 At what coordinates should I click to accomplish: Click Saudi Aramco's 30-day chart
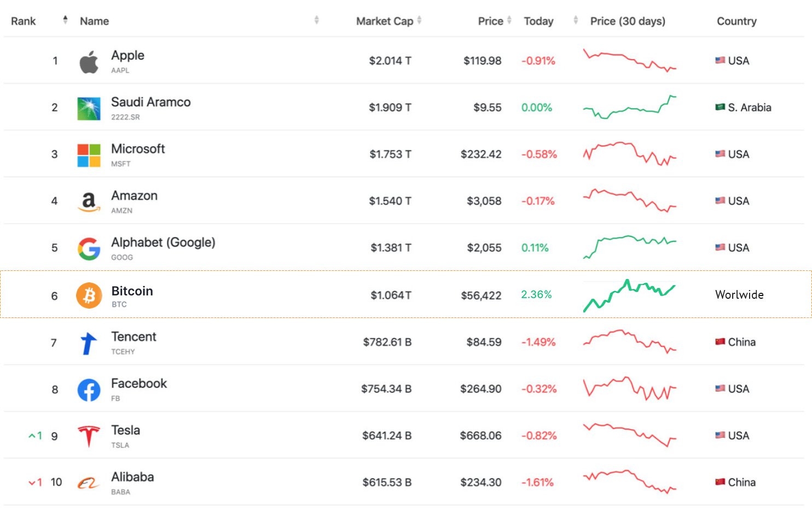point(630,107)
